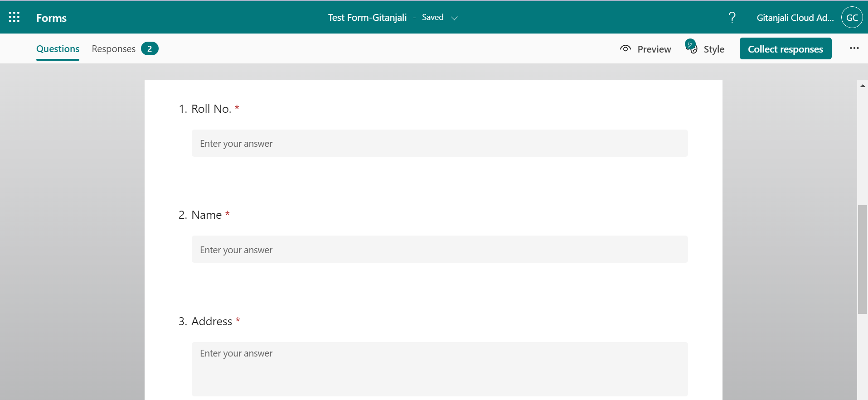Click the vertical scrollbar thumb
This screenshot has width=868, height=400.
pos(862,259)
